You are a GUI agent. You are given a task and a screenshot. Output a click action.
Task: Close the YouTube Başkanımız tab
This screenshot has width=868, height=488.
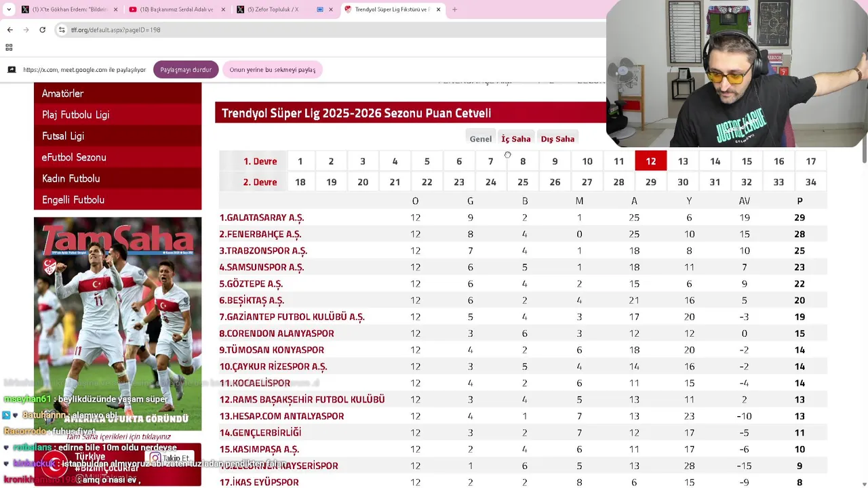[x=223, y=9]
